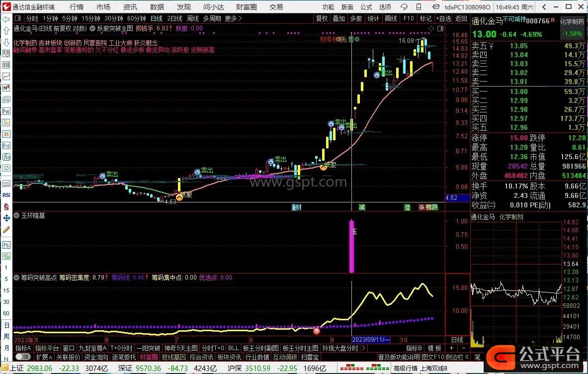Click the F5 icon in left sidebar

pyautogui.click(x=6, y=245)
